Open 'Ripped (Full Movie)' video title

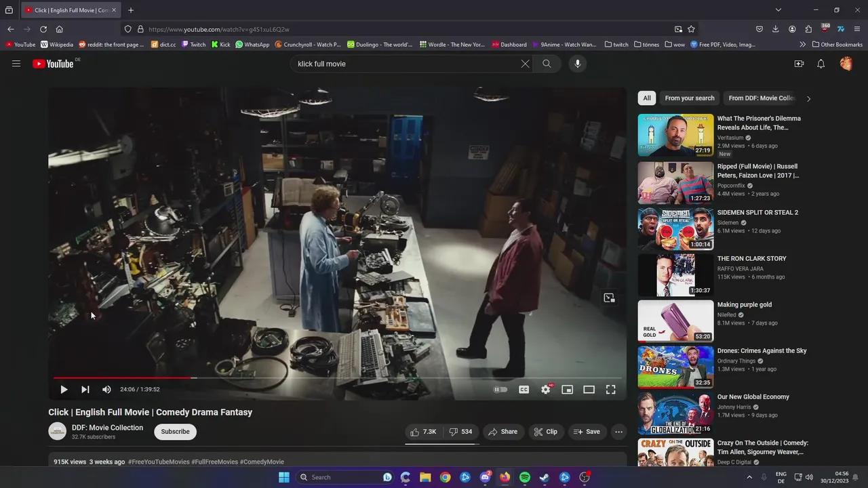click(x=758, y=171)
